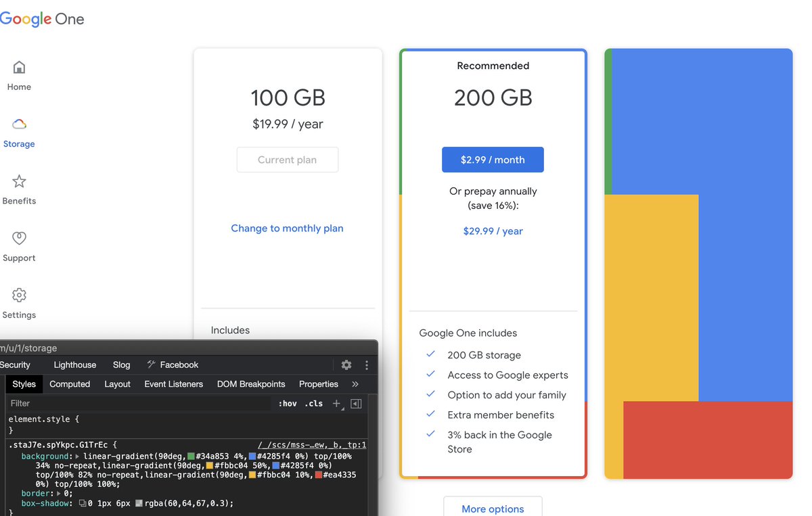Switch to the Computed tab
The height and width of the screenshot is (516, 812).
tap(70, 383)
